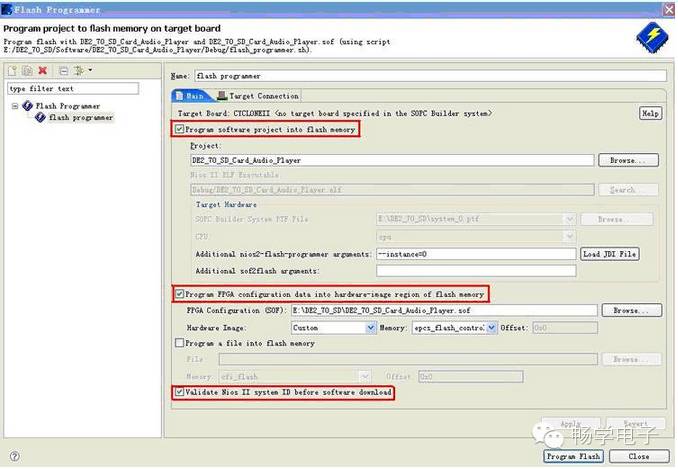678x469 pixels.
Task: Close the Flash Programmer window
Action: point(670,9)
